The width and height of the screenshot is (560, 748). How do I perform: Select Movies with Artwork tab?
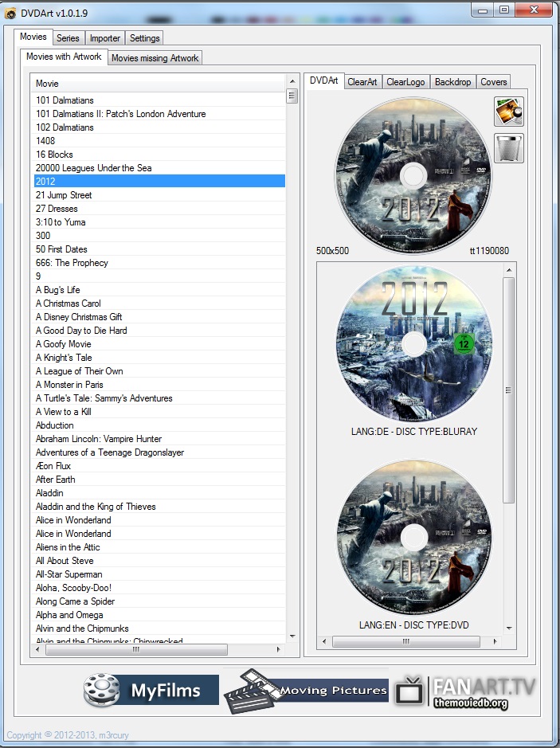point(64,57)
